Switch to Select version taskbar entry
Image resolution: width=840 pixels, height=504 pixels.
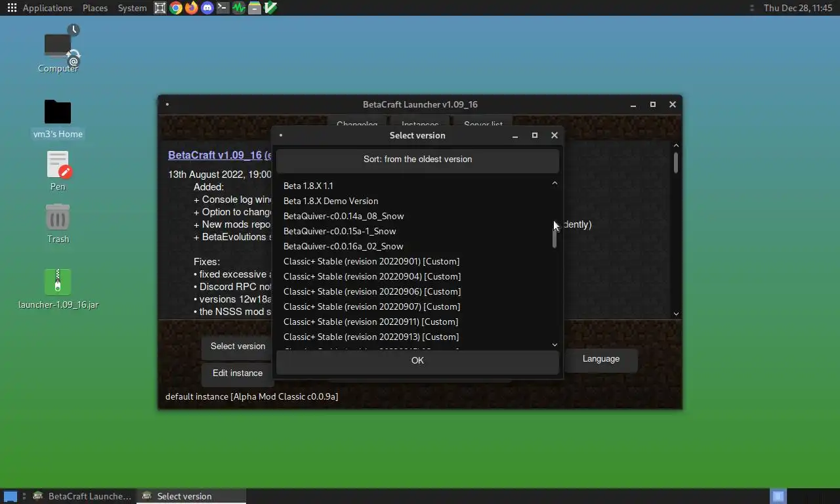click(191, 496)
